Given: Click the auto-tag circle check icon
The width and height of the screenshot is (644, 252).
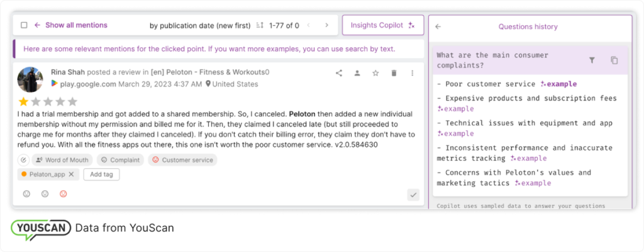Looking at the screenshot, I should (x=24, y=160).
